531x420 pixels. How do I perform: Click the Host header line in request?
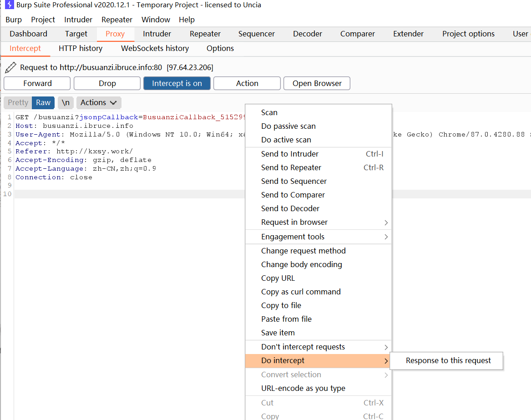[75, 126]
